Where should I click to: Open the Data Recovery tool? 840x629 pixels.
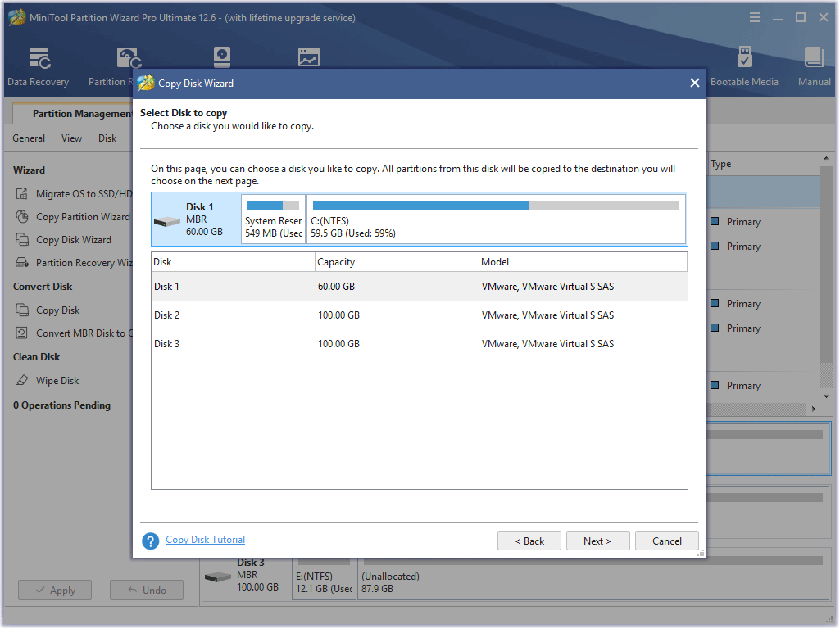coord(39,66)
